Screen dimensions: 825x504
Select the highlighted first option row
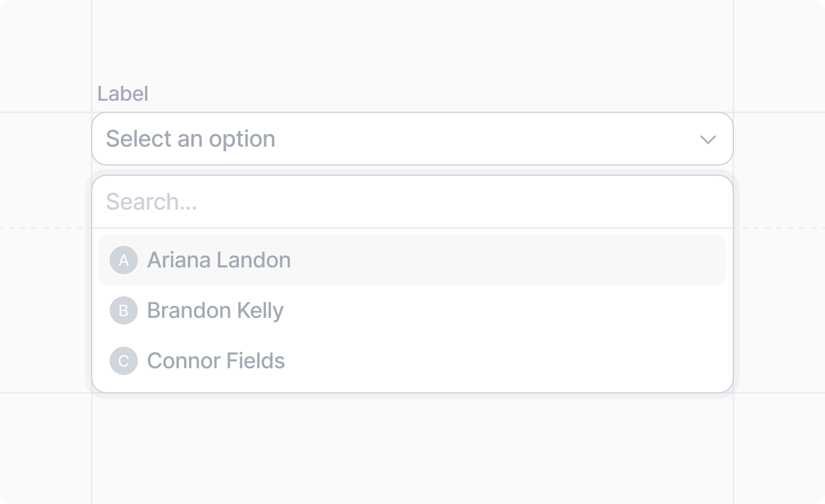(x=412, y=260)
